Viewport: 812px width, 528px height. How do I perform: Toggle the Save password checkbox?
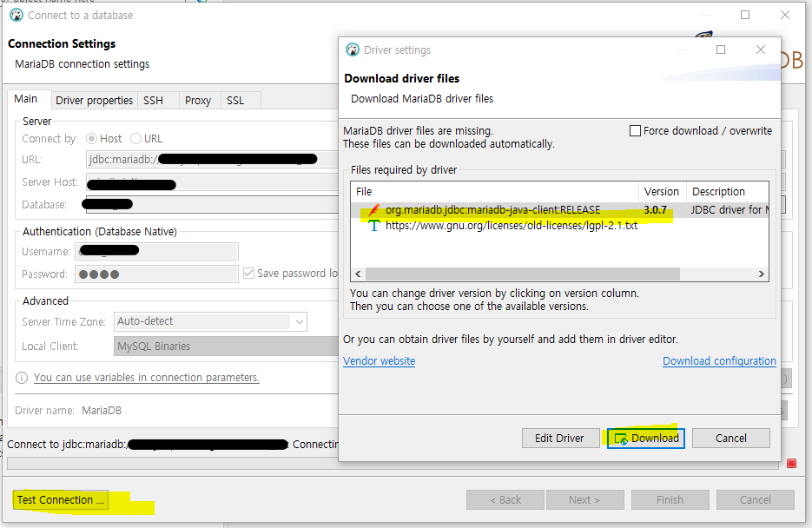tap(248, 273)
